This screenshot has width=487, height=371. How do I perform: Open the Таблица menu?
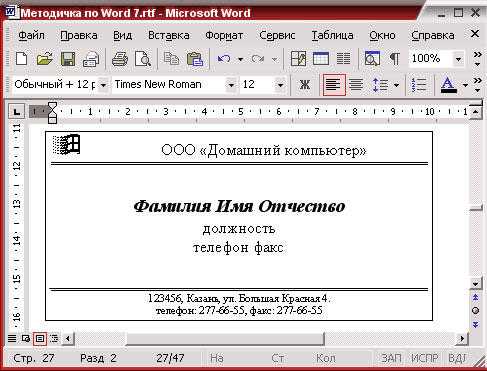click(x=332, y=35)
